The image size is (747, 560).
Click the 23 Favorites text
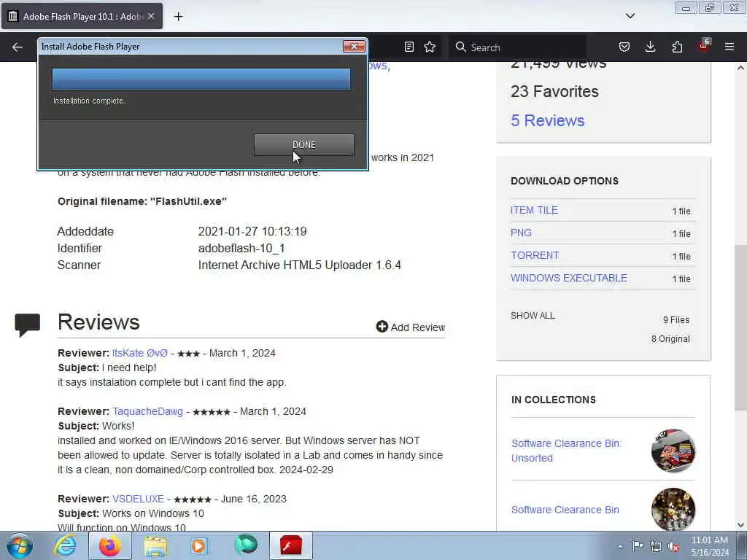pyautogui.click(x=554, y=91)
